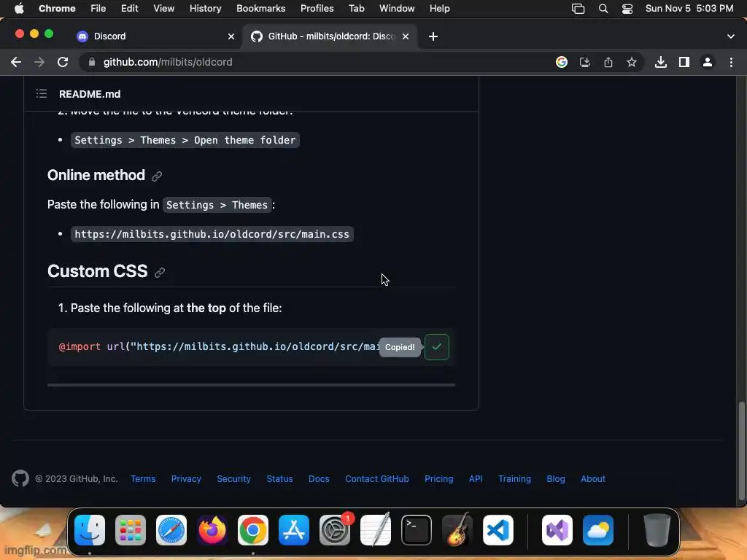Click the Privacy footer link
747x560 pixels.
[x=186, y=478]
